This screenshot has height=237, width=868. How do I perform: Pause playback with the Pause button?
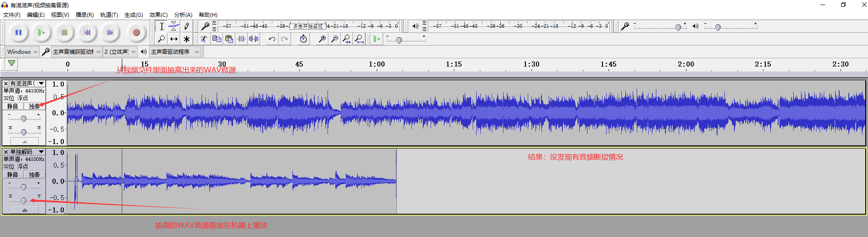[x=18, y=32]
